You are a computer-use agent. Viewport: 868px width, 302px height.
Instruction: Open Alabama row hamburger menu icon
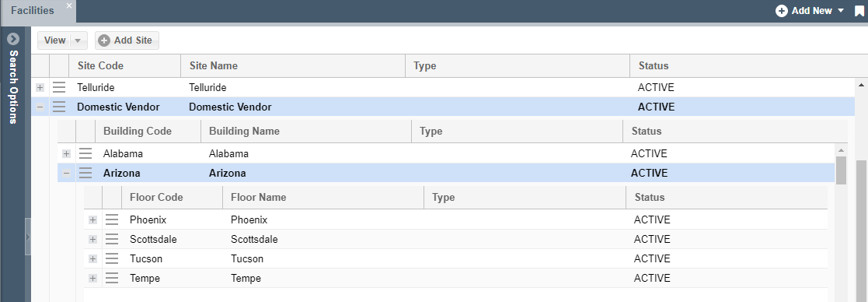(85, 153)
